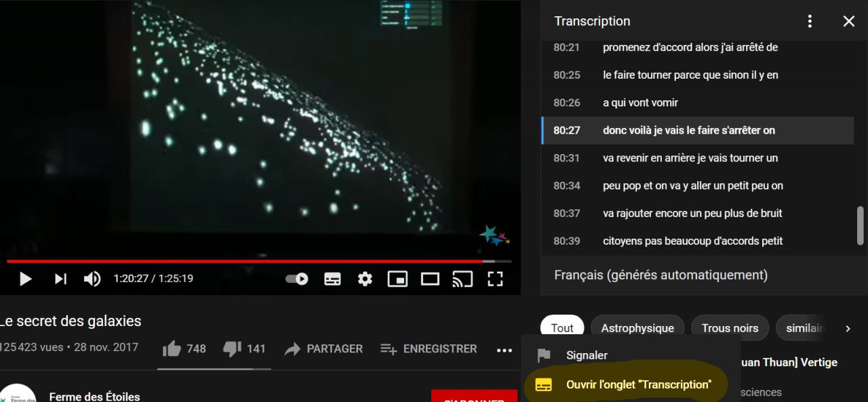Show more topic chips with the arrow
The image size is (868, 402).
coord(848,328)
